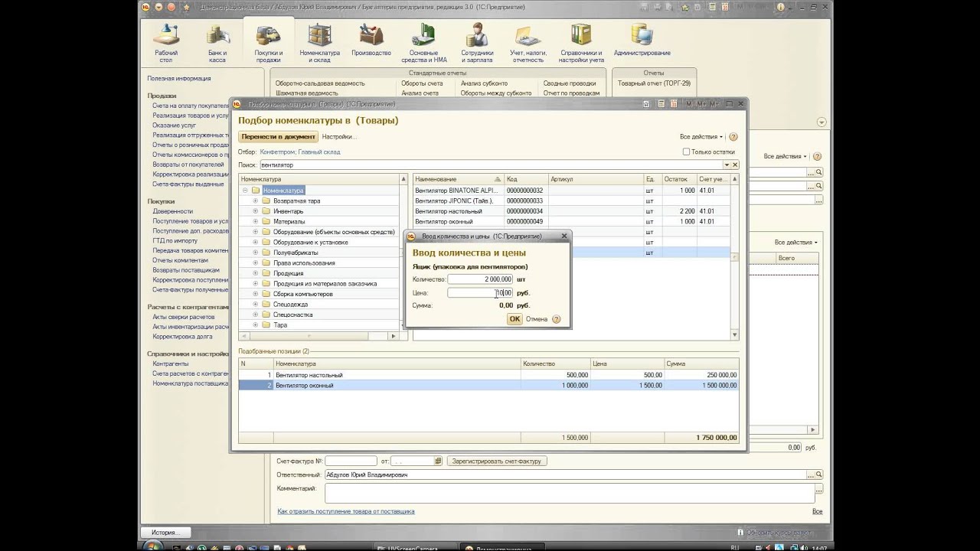This screenshot has width=980, height=551.
Task: Select the Тара folder in tree
Action: [280, 325]
